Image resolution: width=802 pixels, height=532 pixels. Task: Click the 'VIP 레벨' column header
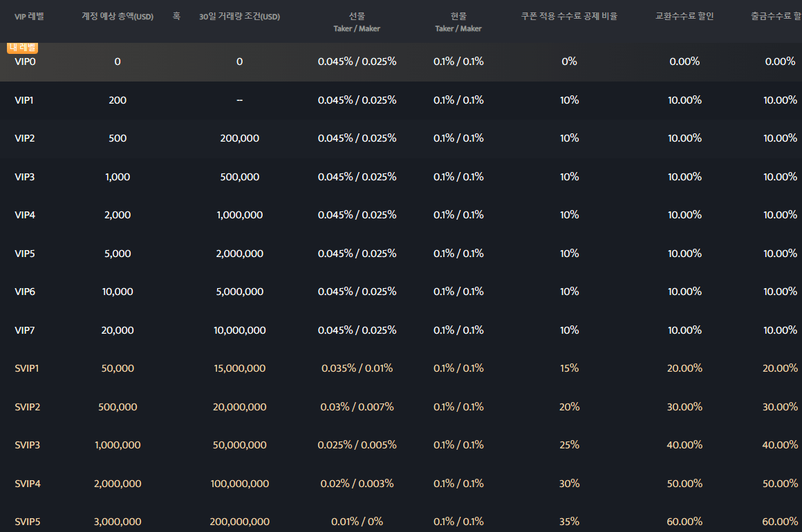(x=29, y=16)
